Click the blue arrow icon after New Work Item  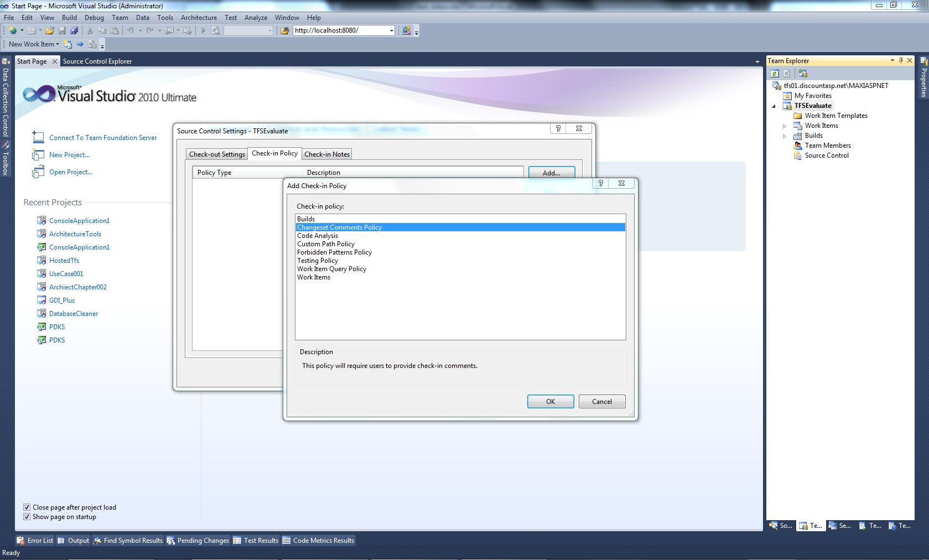pyautogui.click(x=80, y=44)
